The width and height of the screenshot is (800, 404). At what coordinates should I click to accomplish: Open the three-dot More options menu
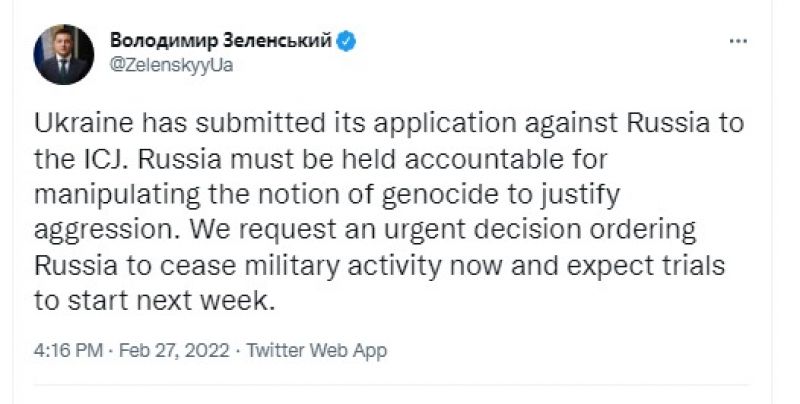click(x=738, y=42)
